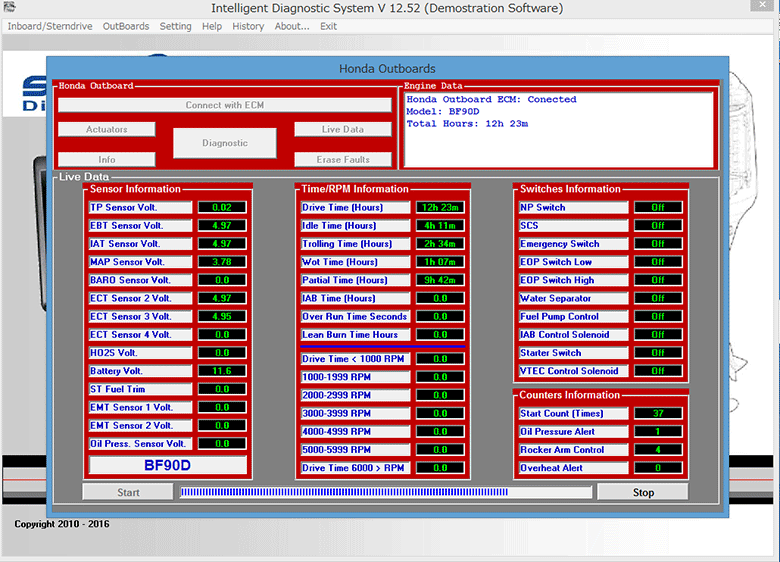This screenshot has height=562, width=780.
Task: Open the Setting menu
Action: 175,26
